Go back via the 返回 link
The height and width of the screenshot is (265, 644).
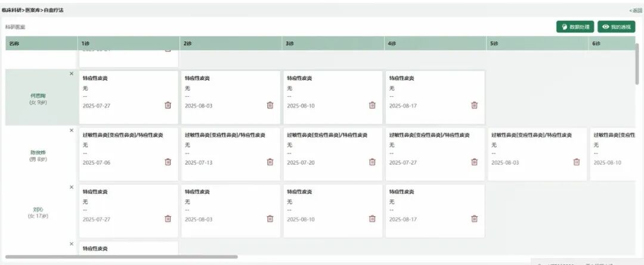636,10
